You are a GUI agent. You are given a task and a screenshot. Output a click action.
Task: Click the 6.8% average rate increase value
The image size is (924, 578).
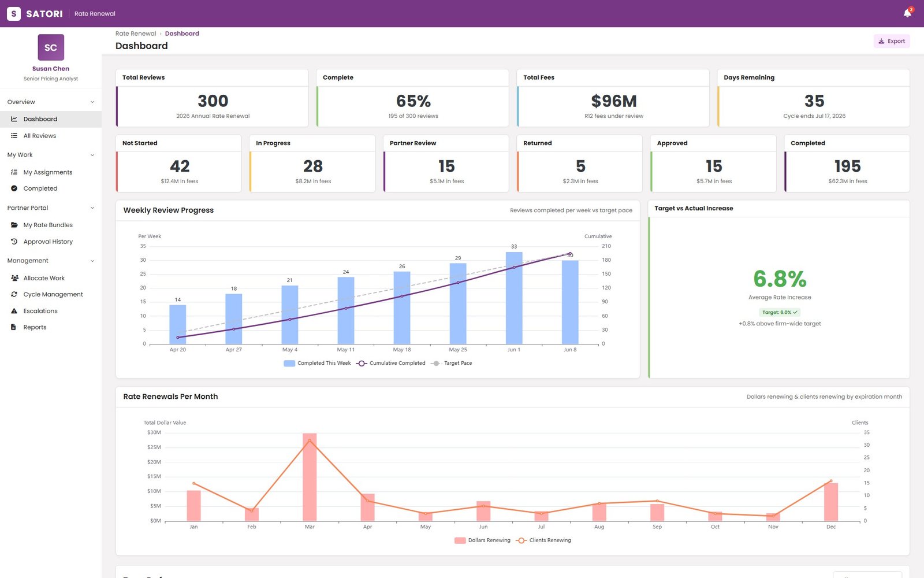pyautogui.click(x=780, y=279)
